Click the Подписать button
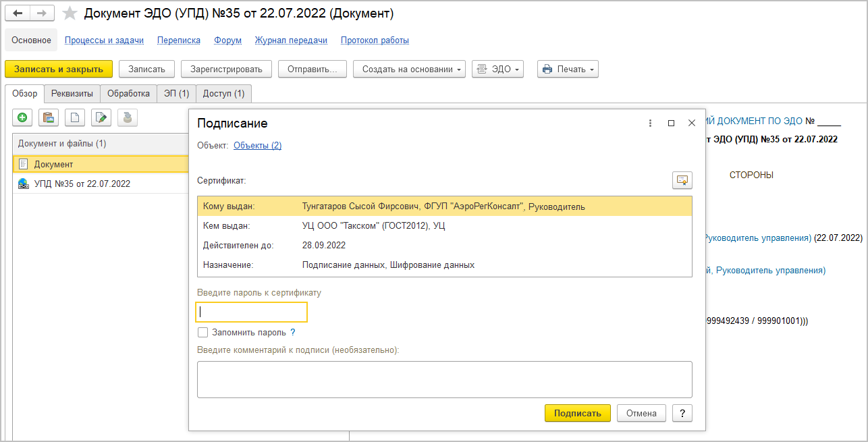 coord(577,413)
